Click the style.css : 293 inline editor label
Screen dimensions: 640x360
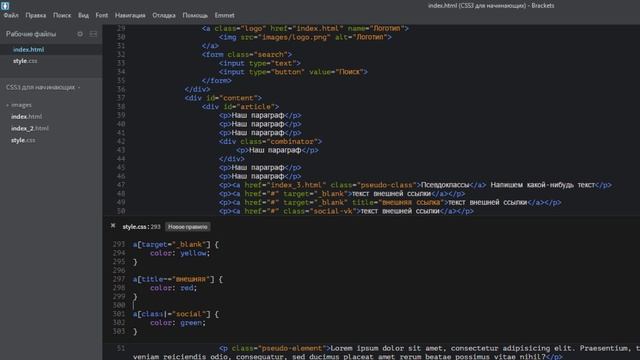[x=141, y=227]
